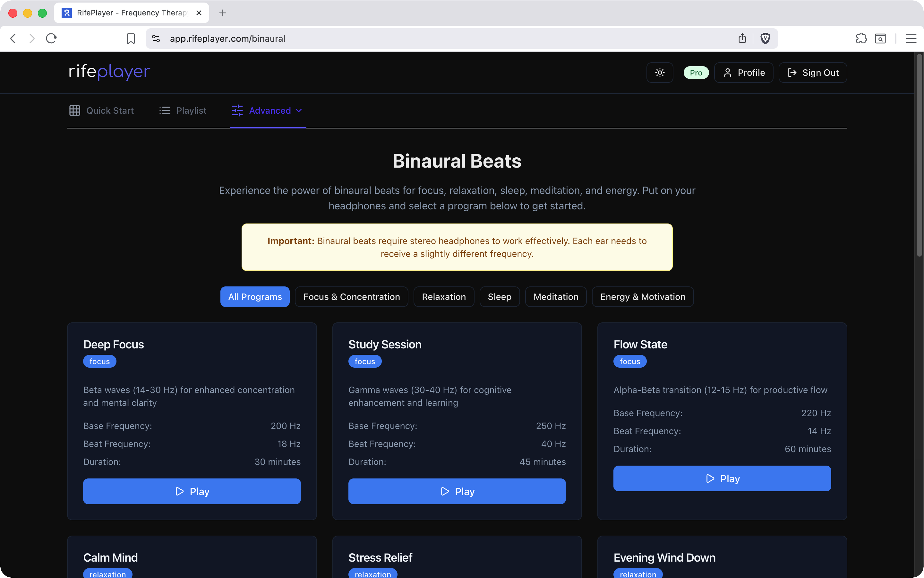Click Study Session '250 Hz' base frequency

[551, 426]
